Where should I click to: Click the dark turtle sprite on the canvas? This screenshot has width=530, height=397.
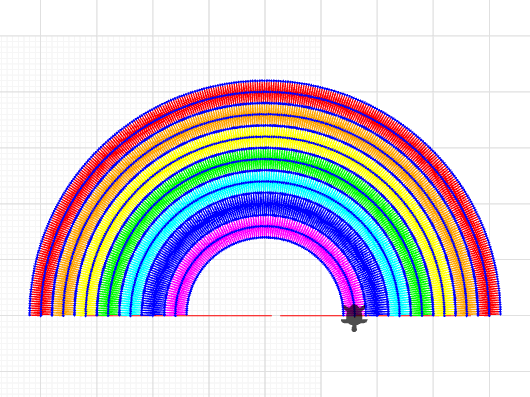(x=354, y=318)
